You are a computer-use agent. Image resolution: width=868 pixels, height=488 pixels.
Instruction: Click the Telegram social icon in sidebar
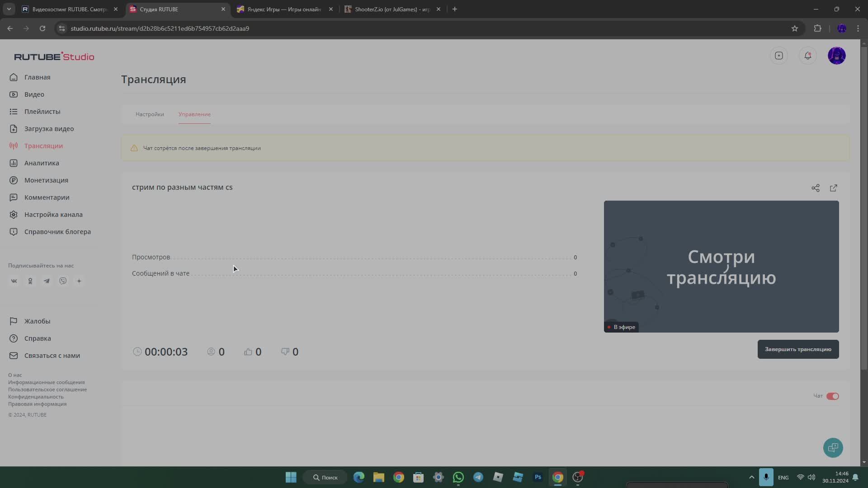pyautogui.click(x=47, y=281)
